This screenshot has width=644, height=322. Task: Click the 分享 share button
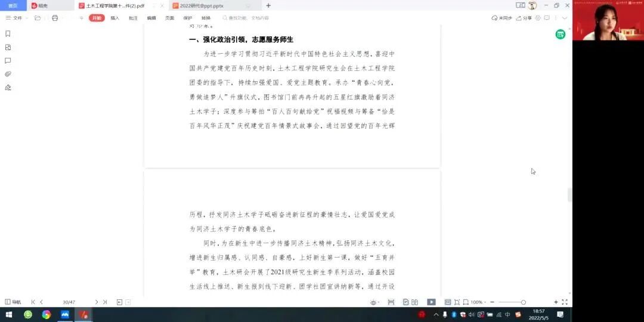tap(524, 18)
